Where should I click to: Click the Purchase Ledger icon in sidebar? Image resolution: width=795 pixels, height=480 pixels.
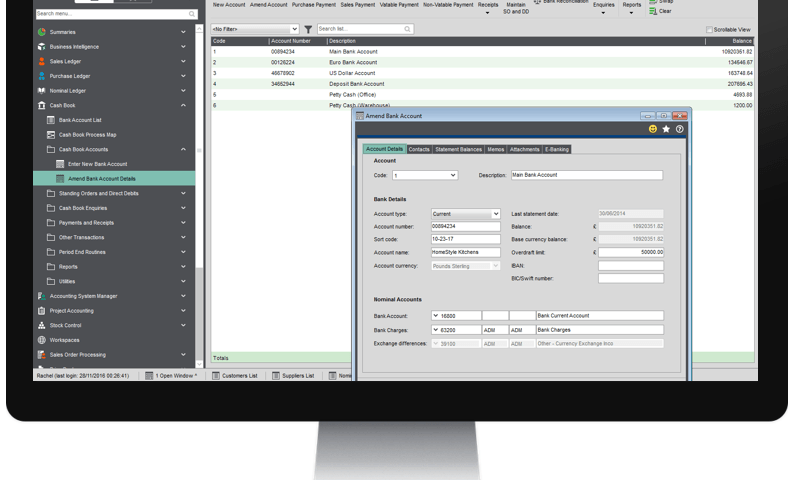(x=42, y=76)
